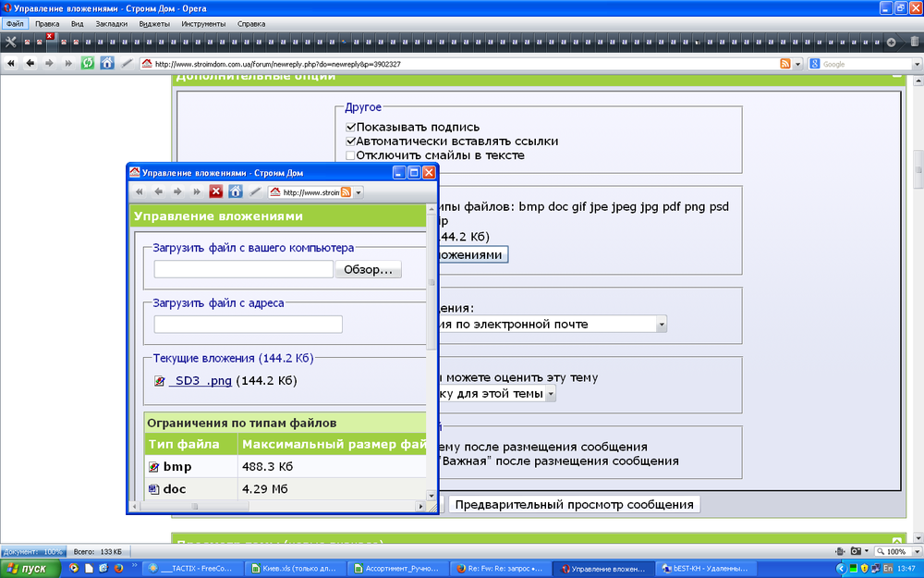924x578 pixels.
Task: Open the panels wrench icon in tab bar
Action: click(11, 43)
